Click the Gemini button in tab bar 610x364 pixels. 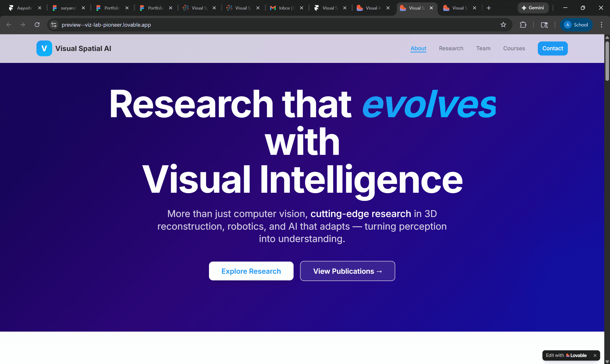(533, 8)
